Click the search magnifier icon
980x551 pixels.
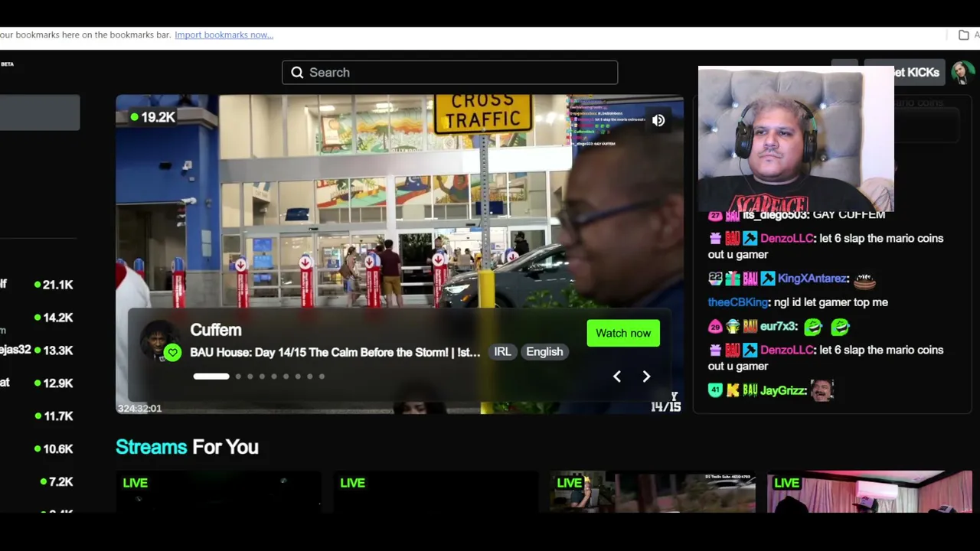coord(297,73)
